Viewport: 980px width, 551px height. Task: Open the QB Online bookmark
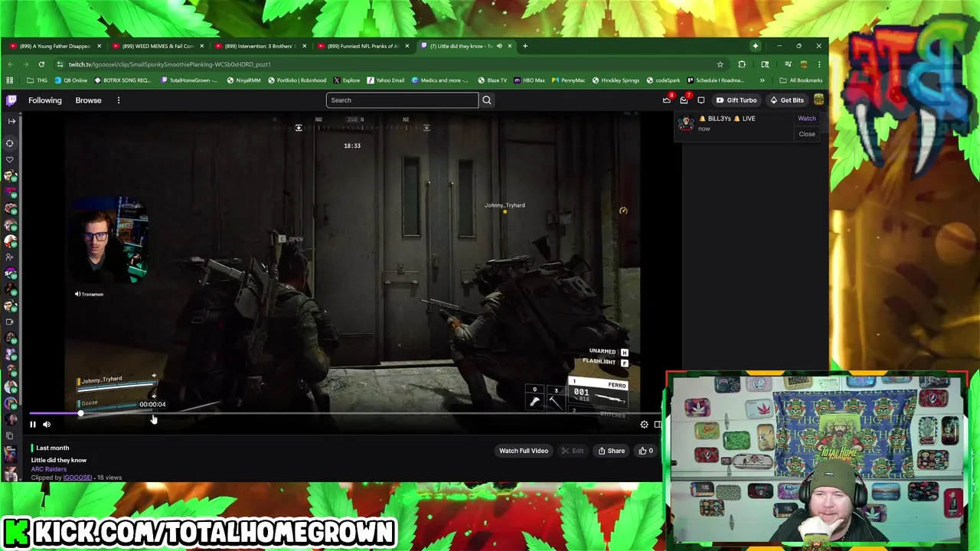tap(71, 80)
